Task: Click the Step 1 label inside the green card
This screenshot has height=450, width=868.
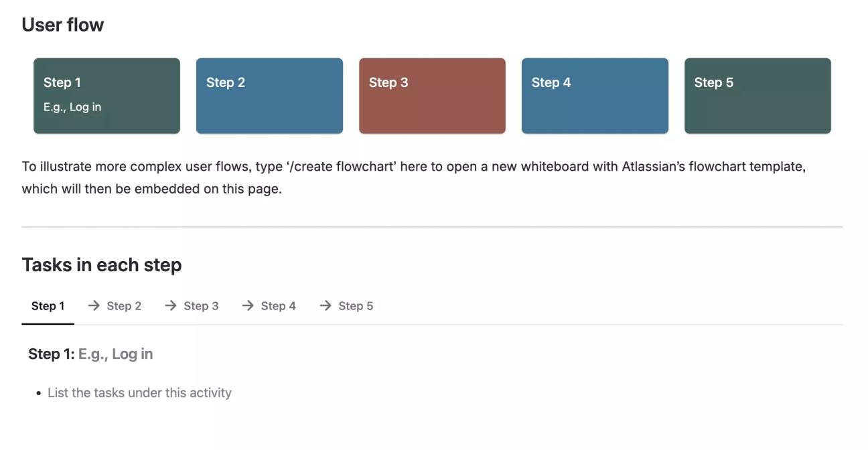Action: (62, 82)
